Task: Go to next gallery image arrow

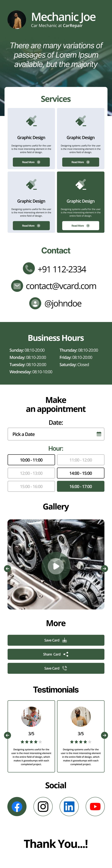Action: tap(105, 568)
